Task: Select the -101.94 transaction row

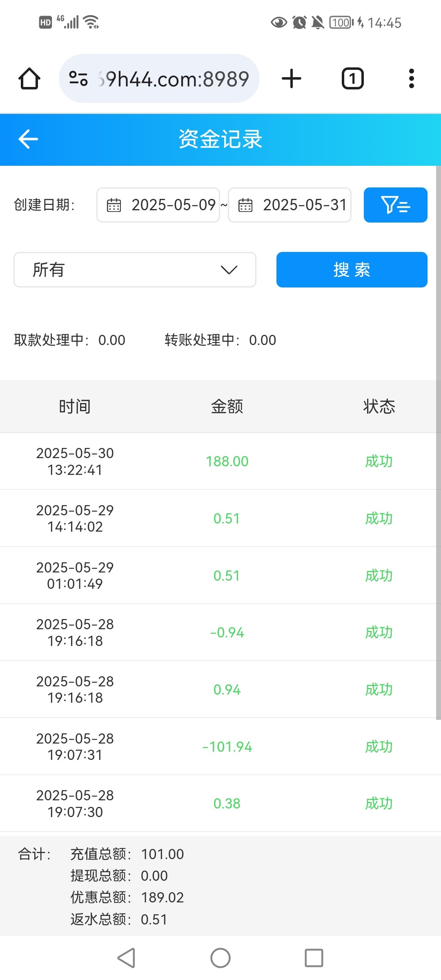Action: coord(227,746)
